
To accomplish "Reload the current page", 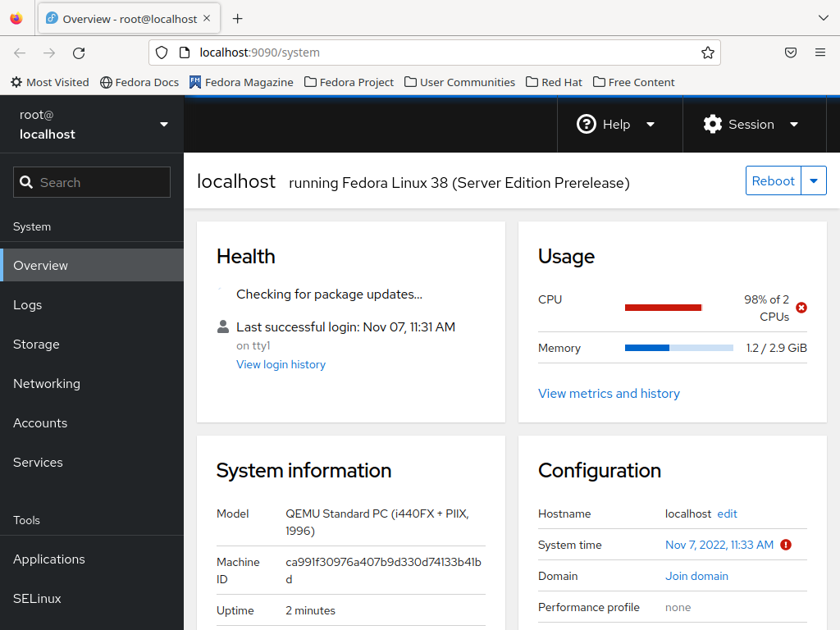I will (x=79, y=52).
